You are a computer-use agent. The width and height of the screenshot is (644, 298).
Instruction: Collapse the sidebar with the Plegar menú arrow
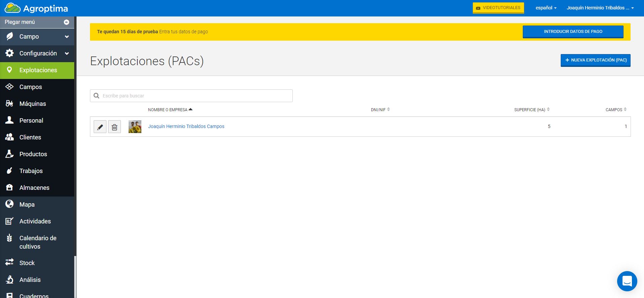coord(66,22)
